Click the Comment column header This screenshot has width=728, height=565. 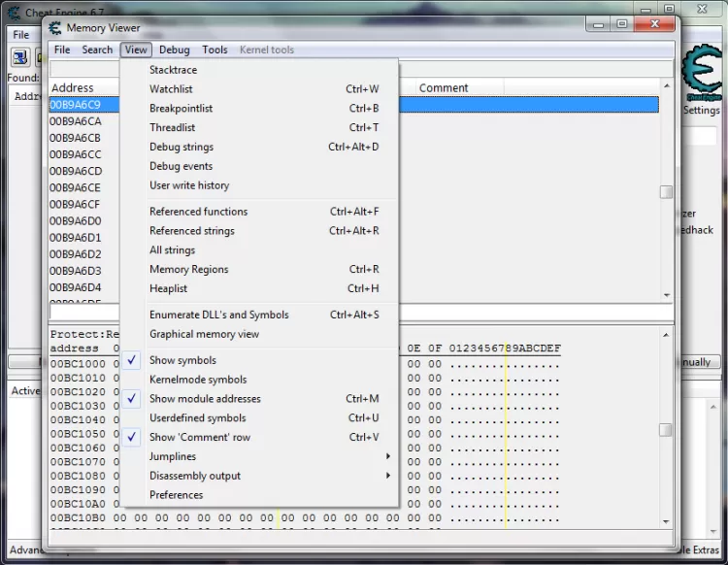point(444,87)
